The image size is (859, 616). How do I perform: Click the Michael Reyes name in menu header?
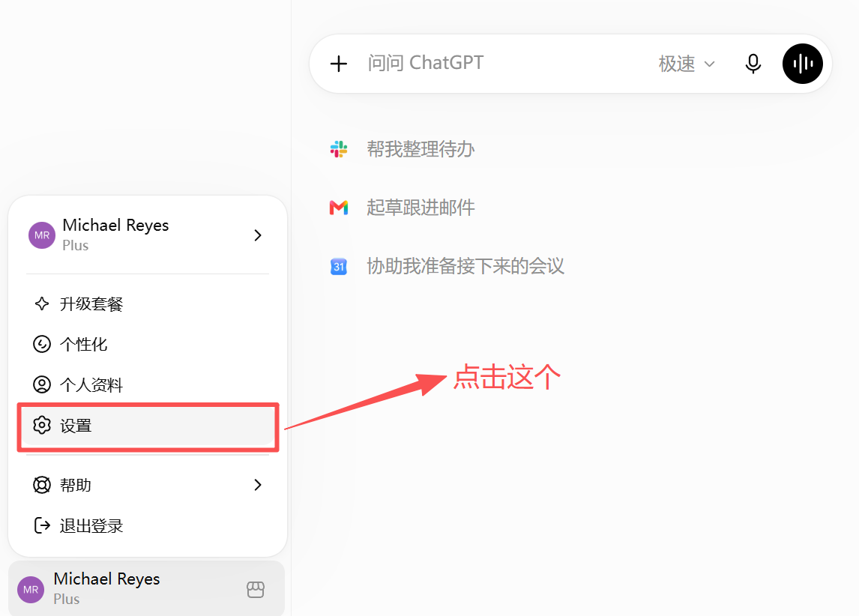115,225
